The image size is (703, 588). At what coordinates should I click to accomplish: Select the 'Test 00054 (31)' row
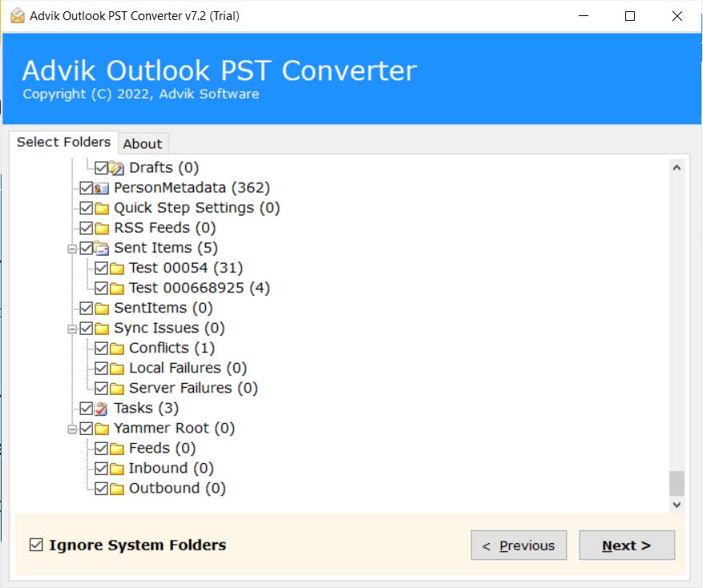coord(186,268)
